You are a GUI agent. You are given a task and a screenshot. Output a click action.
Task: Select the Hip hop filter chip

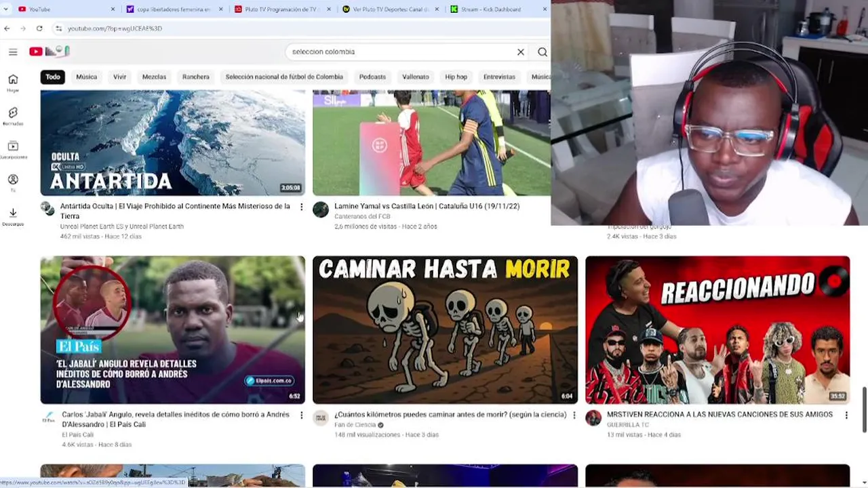pos(456,77)
